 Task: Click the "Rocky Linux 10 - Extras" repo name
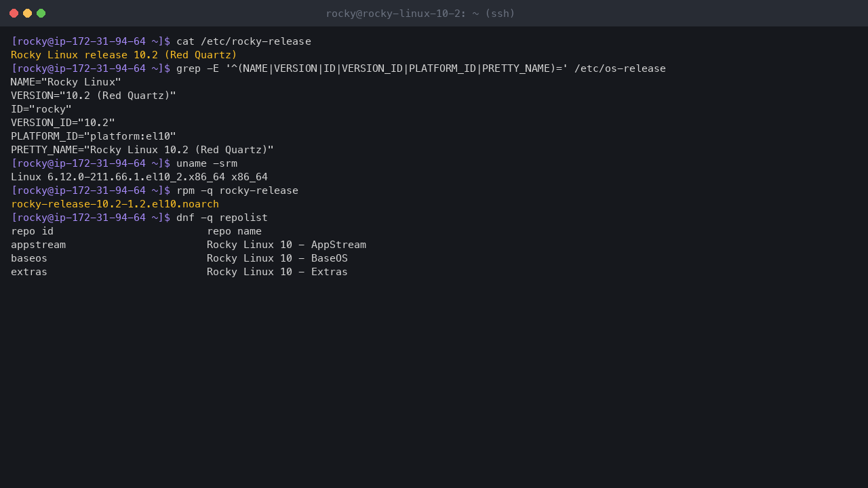pos(277,272)
